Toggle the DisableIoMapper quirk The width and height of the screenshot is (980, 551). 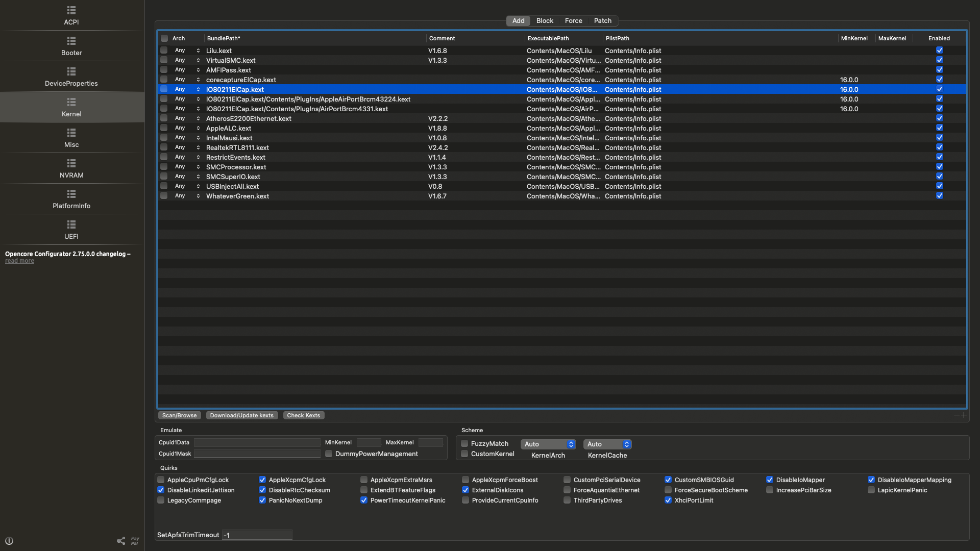[770, 480]
